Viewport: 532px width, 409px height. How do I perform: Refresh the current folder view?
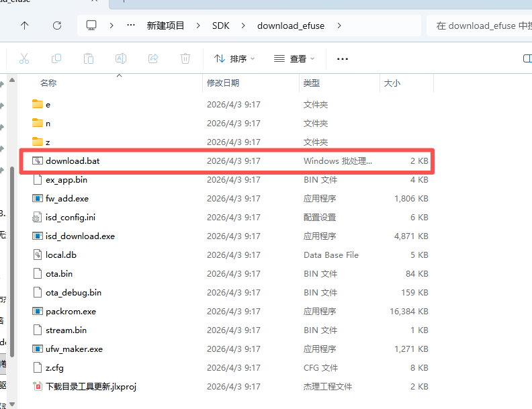tap(57, 26)
